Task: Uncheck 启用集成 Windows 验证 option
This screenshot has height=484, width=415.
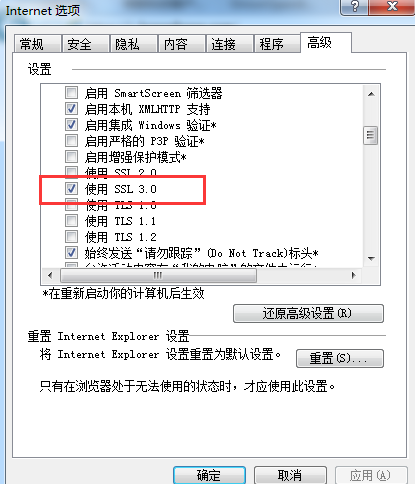Action: click(71, 125)
